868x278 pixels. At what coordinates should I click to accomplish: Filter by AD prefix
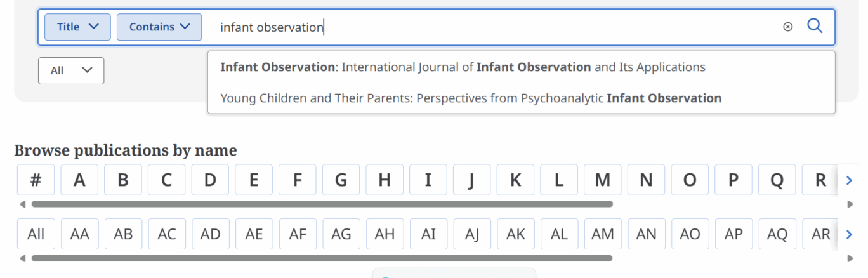[211, 234]
